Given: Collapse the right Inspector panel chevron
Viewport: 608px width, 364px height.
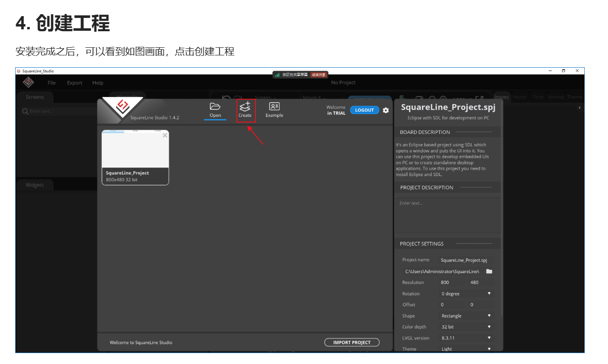Looking at the screenshot, I should tap(580, 108).
